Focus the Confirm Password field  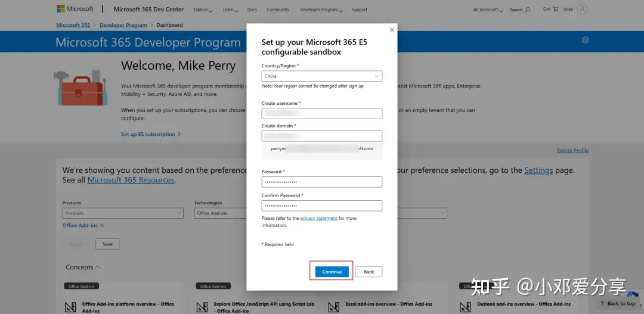click(x=322, y=206)
